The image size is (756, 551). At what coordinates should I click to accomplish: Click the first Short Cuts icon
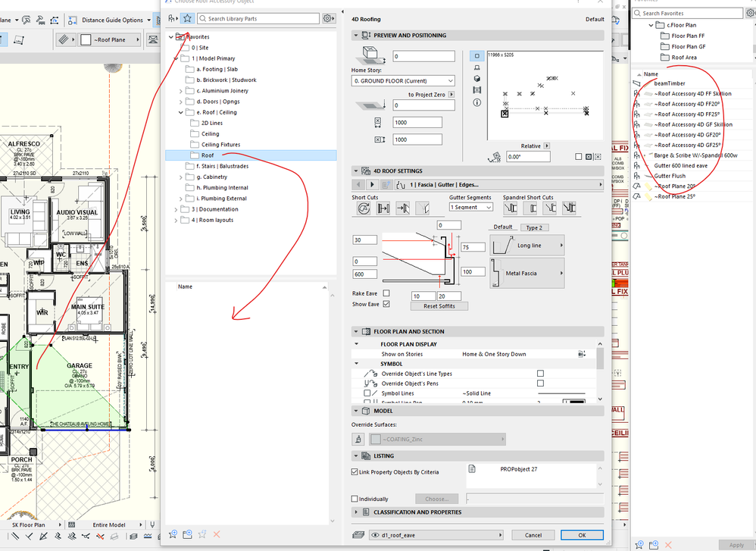[x=363, y=208]
